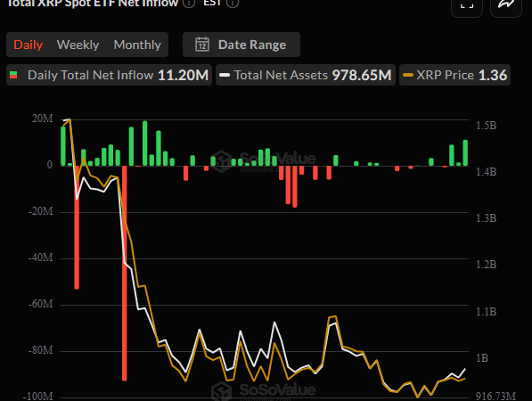Click the last green inflow bar on right
The image size is (532, 401).
point(465,152)
